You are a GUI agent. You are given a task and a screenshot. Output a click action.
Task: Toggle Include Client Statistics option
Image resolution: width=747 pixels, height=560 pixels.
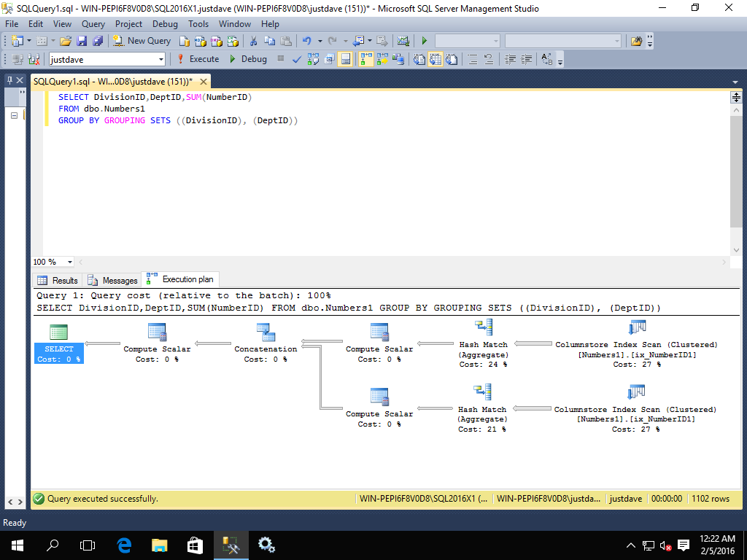[398, 59]
